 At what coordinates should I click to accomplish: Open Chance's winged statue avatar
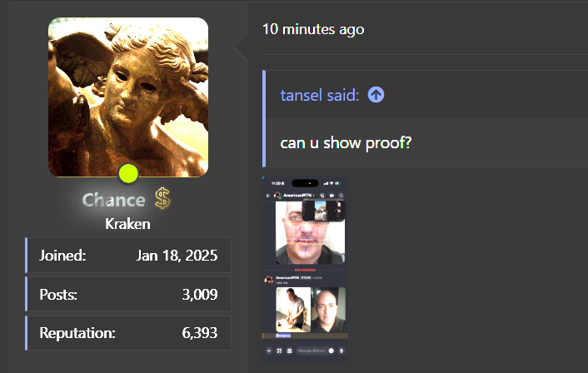(128, 97)
